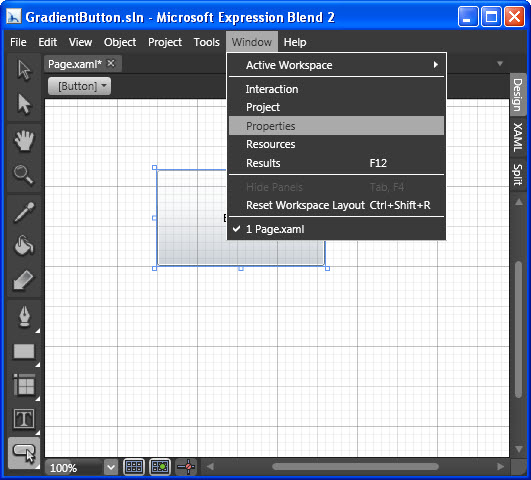Screen dimensions: 531x480
Task: Open the Project menu in menu bar
Action: 165,42
